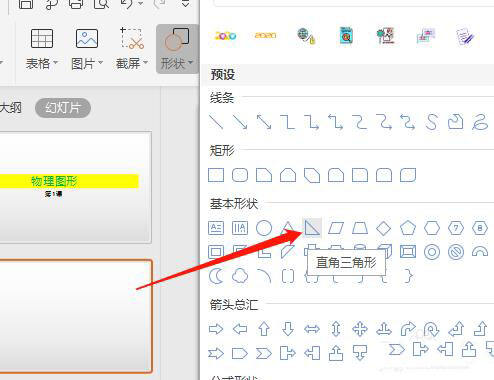Select the four-way quad arrow

coord(360,329)
